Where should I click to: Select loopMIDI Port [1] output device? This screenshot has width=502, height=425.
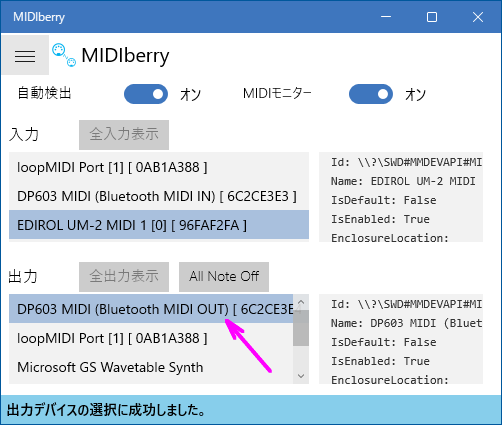(x=151, y=338)
